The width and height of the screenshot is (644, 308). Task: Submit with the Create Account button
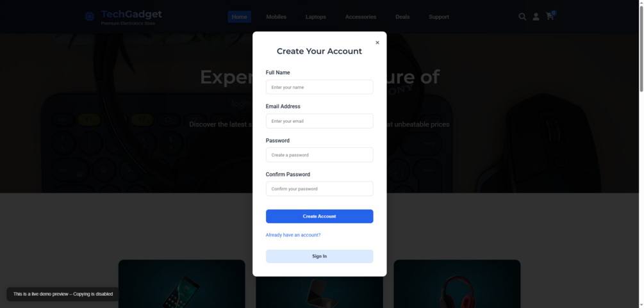(320, 216)
